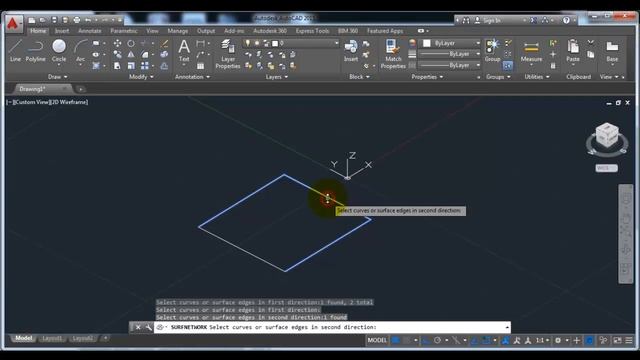
Task: Select the Mirror tool in Modify panel
Action: (131, 54)
